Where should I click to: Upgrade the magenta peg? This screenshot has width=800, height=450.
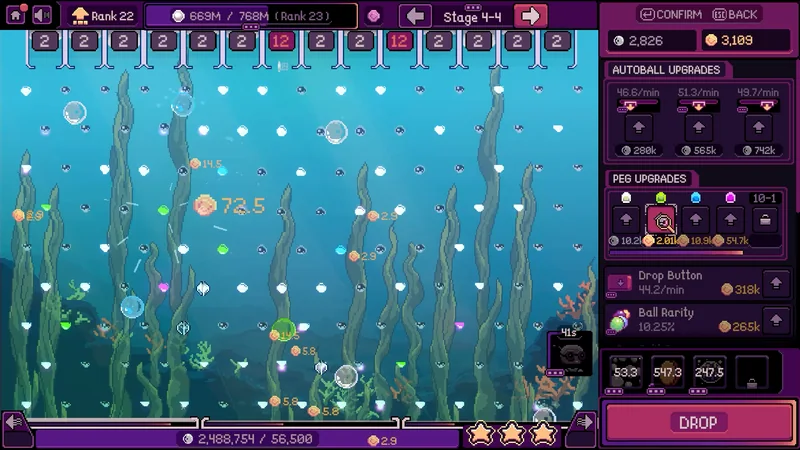(731, 220)
